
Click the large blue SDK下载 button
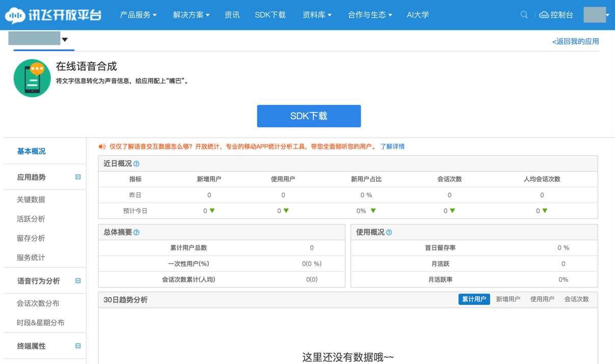tap(309, 116)
